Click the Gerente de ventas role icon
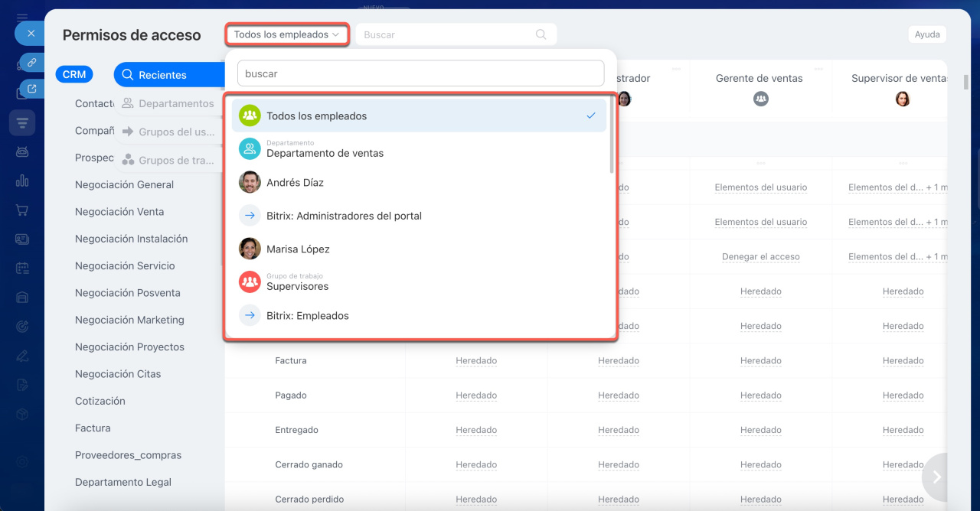The image size is (980, 511). pos(760,99)
